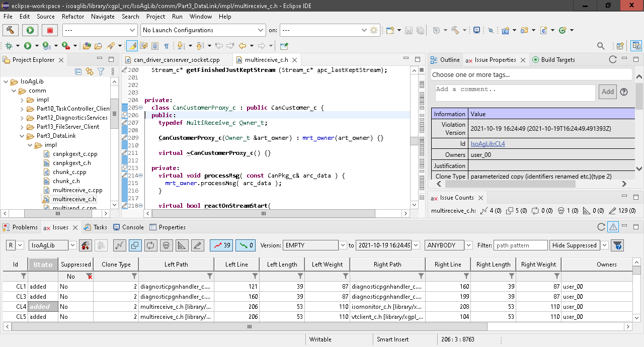Click the red helmet icon beside IsoAgLib combo
The image size is (644, 347).
coord(86,245)
